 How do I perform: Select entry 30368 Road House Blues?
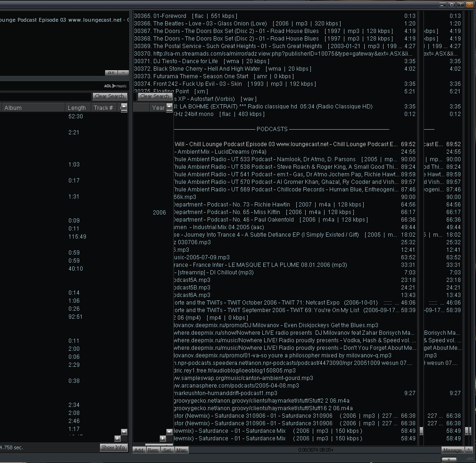(275, 39)
